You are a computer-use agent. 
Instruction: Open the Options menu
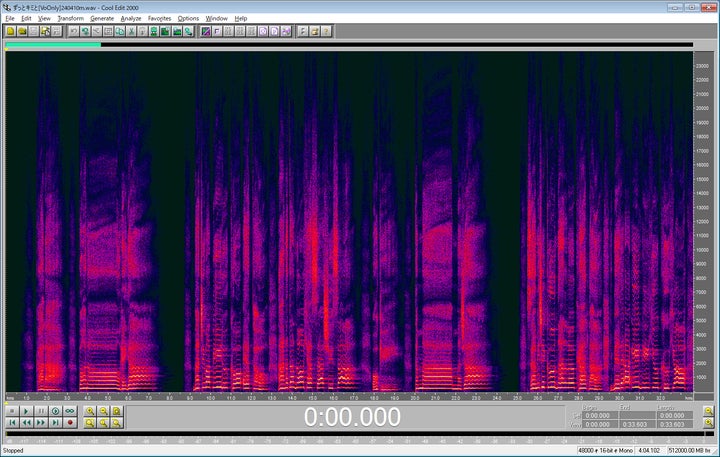pyautogui.click(x=188, y=18)
